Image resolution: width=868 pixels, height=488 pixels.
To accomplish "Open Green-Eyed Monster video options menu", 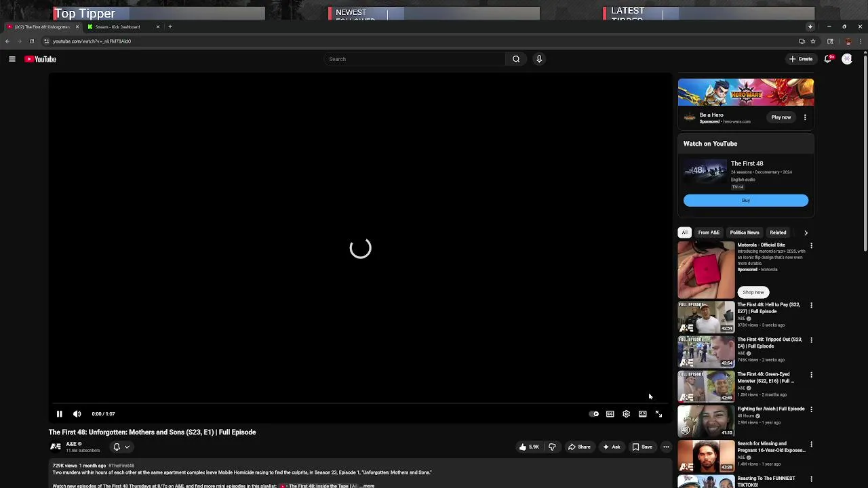I will coord(811,375).
